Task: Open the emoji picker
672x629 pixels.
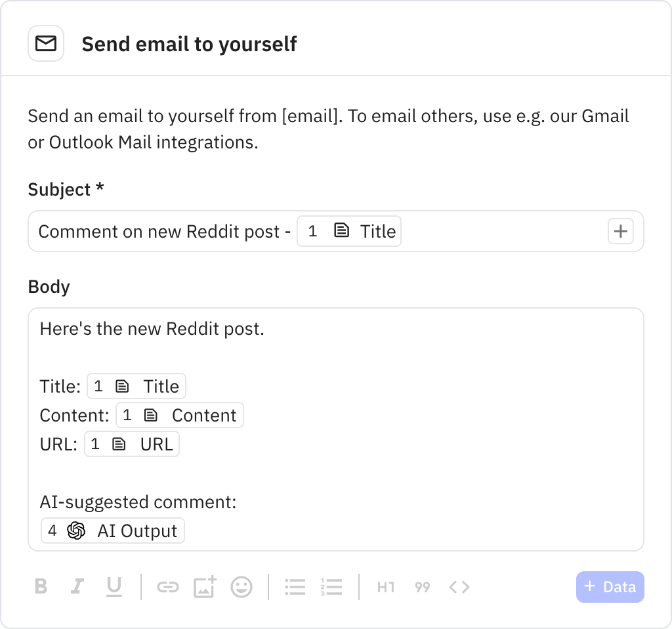Action: coord(241,587)
